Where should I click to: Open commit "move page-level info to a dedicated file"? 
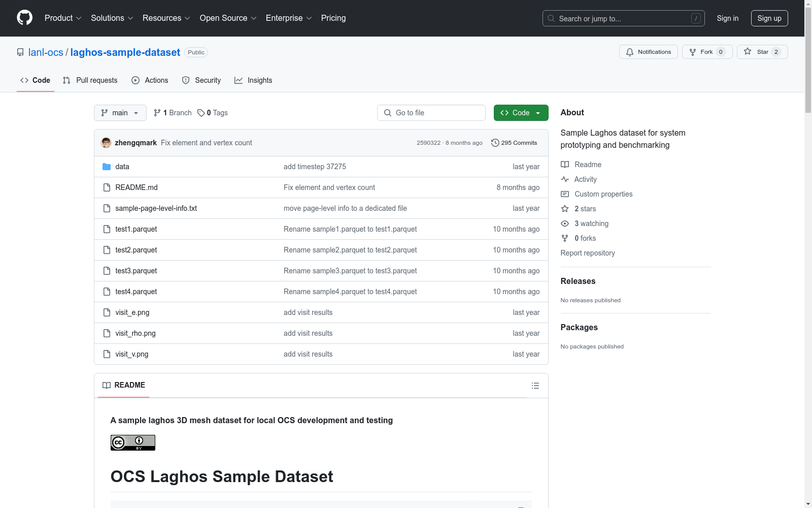pyautogui.click(x=345, y=208)
